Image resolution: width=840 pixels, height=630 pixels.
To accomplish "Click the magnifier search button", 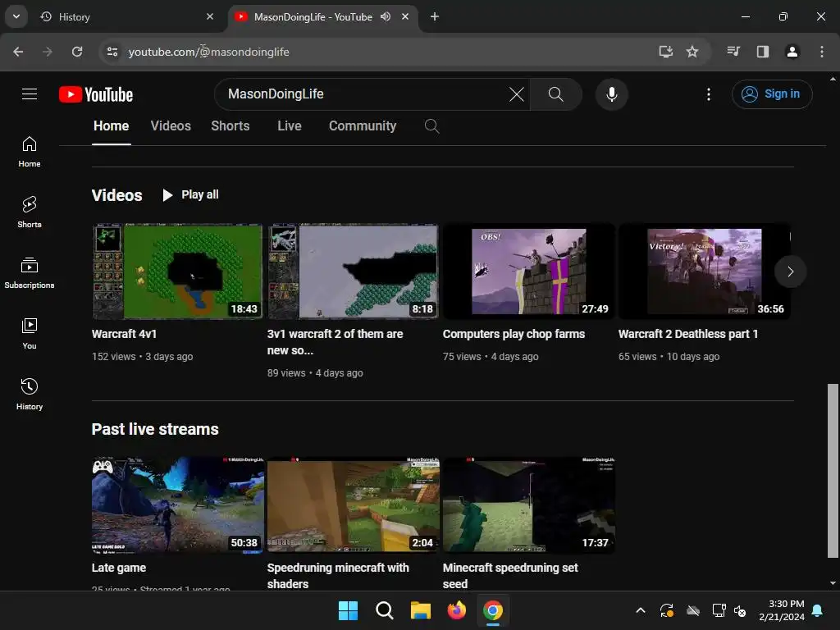I will coord(556,94).
